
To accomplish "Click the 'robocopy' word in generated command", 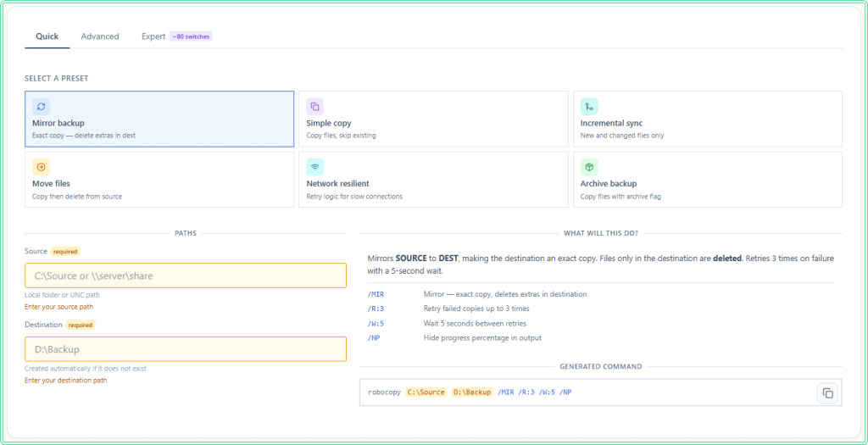I will (x=384, y=392).
